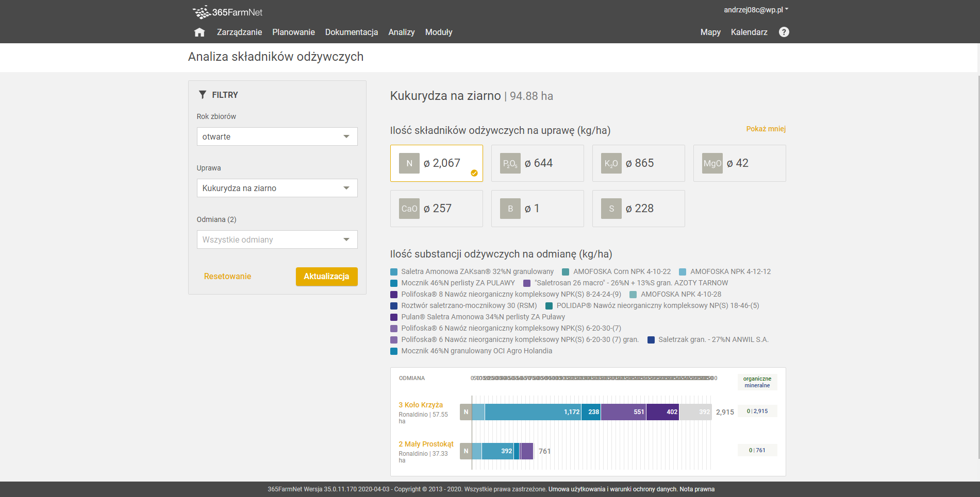Go to the home page icon
Image resolution: width=980 pixels, height=497 pixels.
click(200, 32)
